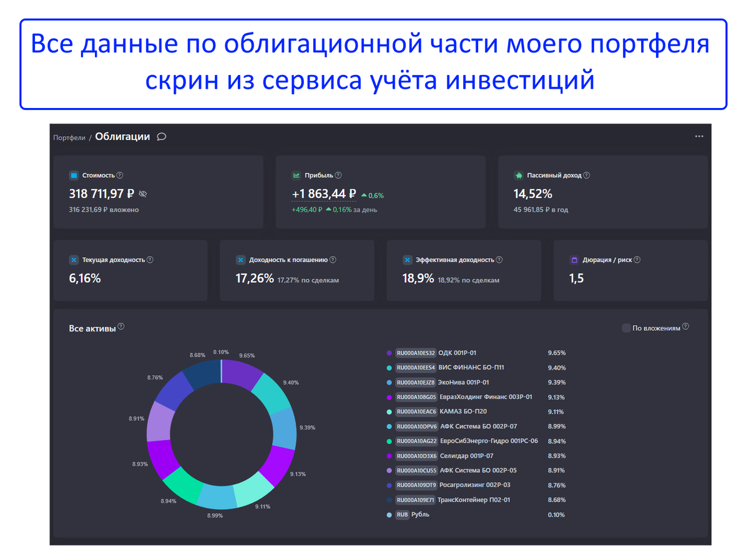Screen dimensions: 749x560
Task: Click the 45 961,85 ₽ в год text
Action: 541,210
